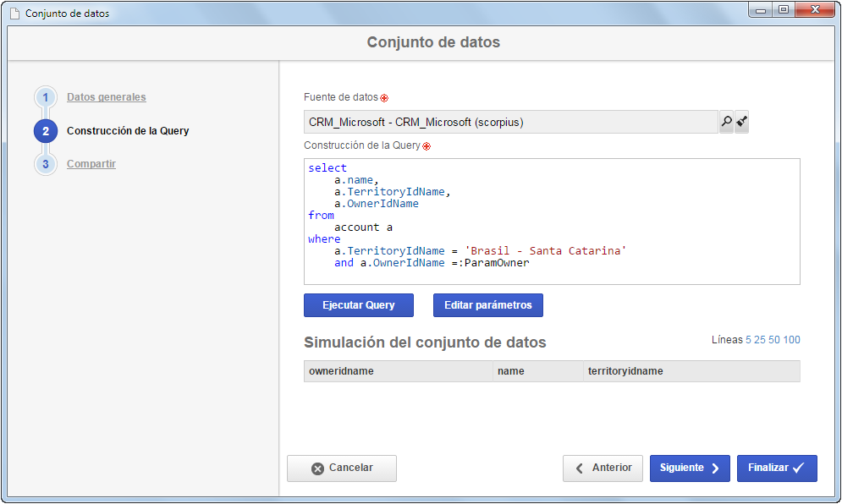The image size is (842, 504).
Task: Show 25 lines in the simulation
Action: (x=759, y=340)
